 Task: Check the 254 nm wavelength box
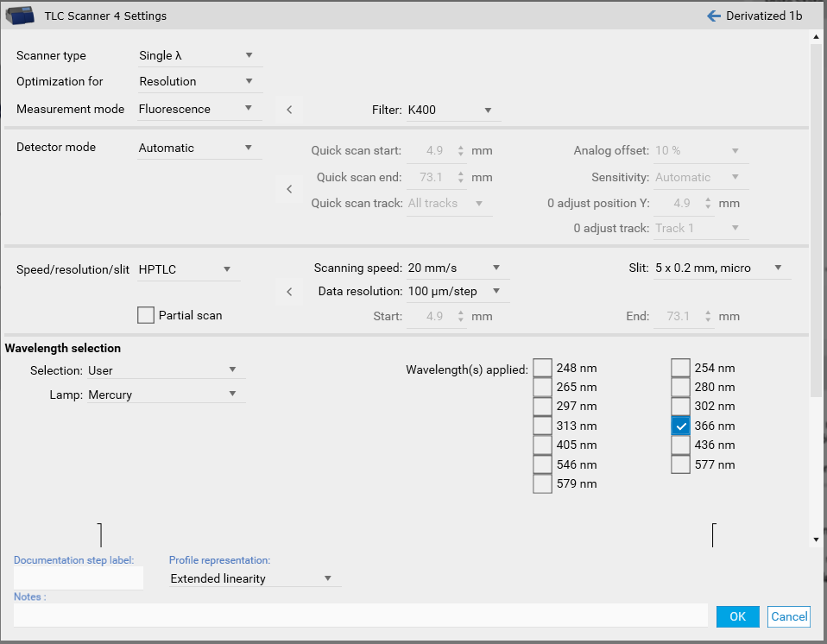680,368
